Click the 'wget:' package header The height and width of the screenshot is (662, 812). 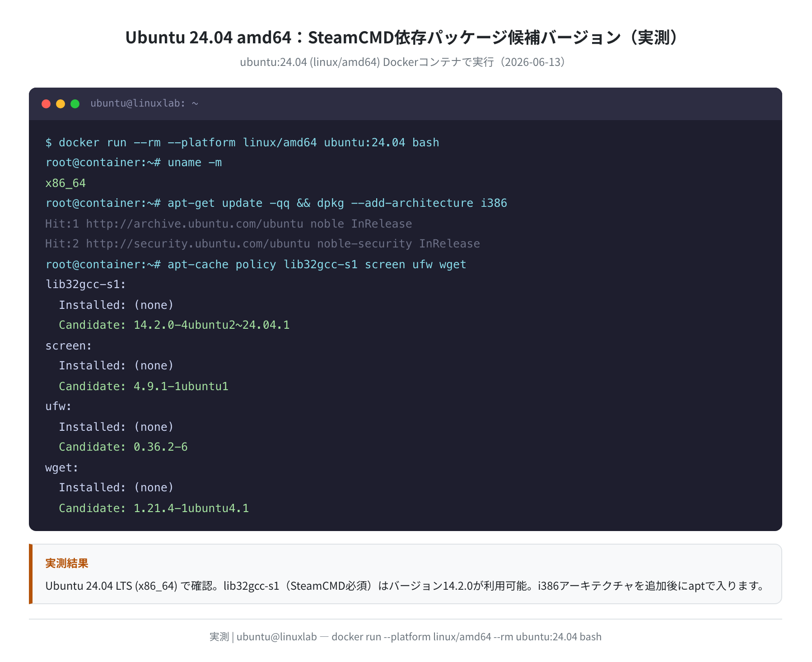62,468
